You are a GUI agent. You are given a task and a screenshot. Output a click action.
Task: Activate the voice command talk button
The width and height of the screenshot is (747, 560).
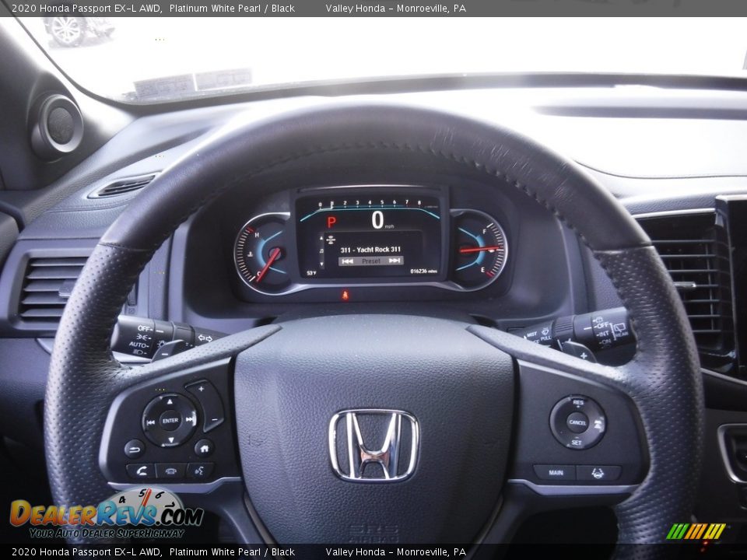(x=200, y=471)
